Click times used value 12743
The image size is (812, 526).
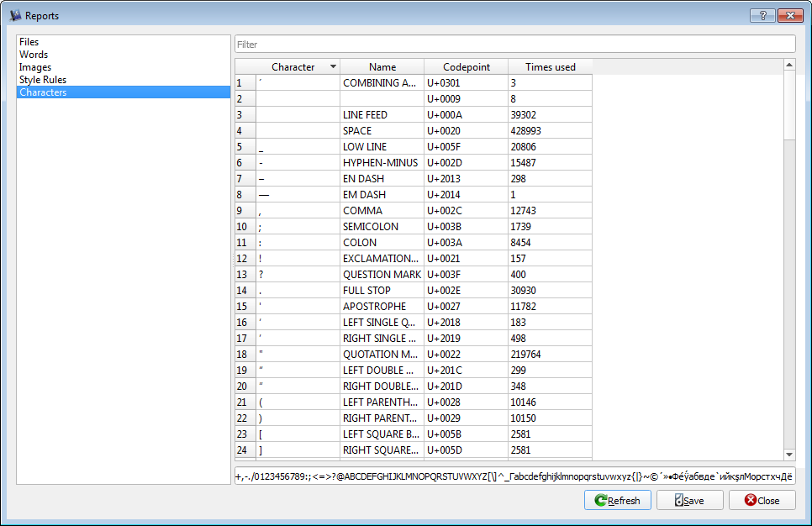pos(550,211)
